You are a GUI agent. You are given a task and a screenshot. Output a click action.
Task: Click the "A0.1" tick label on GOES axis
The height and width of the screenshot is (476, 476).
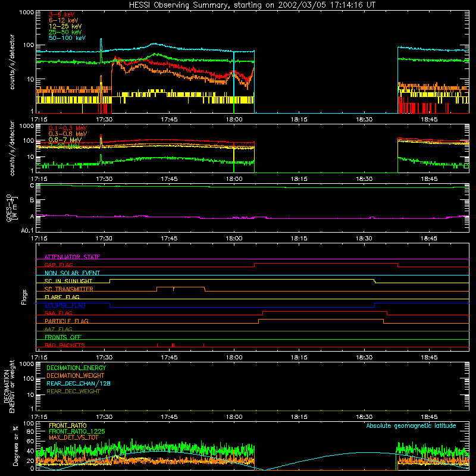click(27, 231)
